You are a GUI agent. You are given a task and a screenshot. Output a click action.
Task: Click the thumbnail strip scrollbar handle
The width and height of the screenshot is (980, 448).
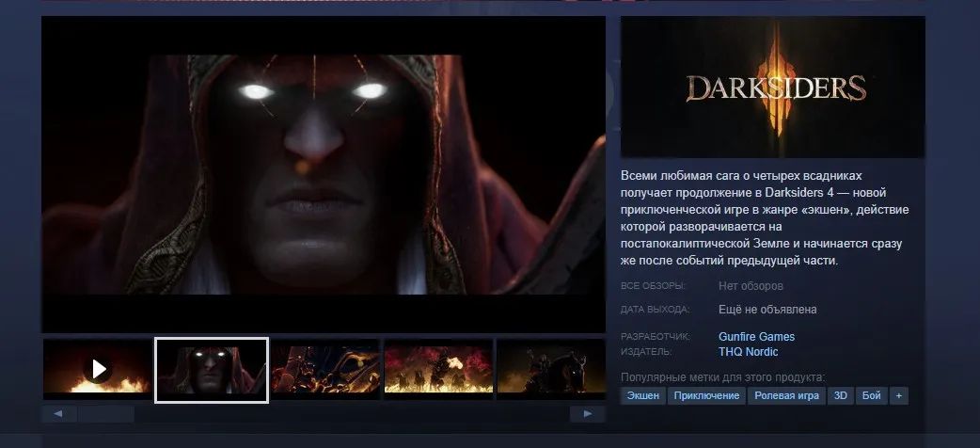click(106, 413)
